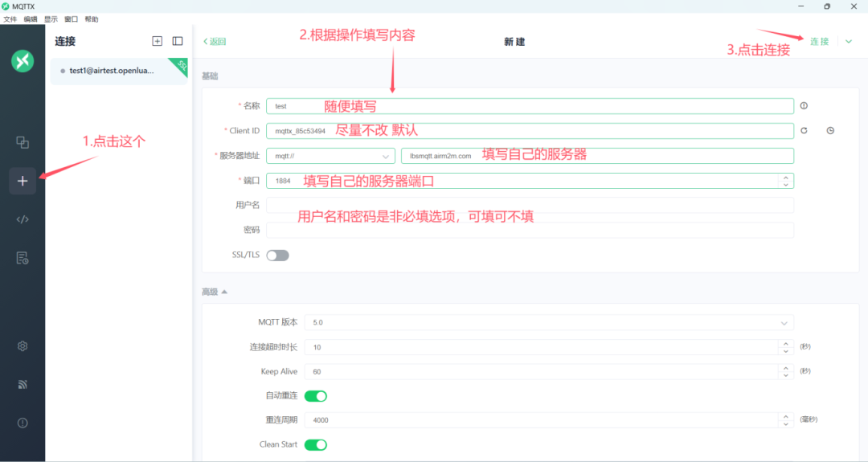Screen dimensions: 868x462
Task: Click the server host input lbsmqtt.airm2m.com
Action: (597, 156)
